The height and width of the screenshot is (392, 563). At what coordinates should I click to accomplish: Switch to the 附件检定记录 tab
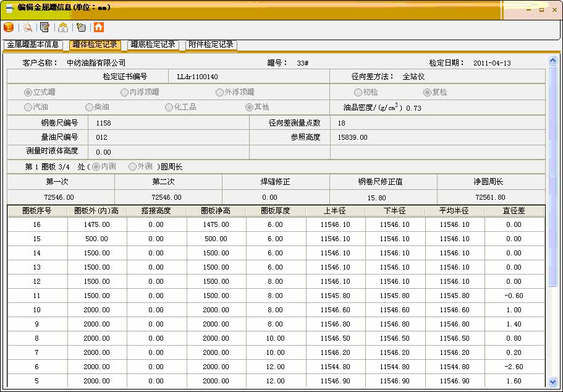[x=210, y=45]
